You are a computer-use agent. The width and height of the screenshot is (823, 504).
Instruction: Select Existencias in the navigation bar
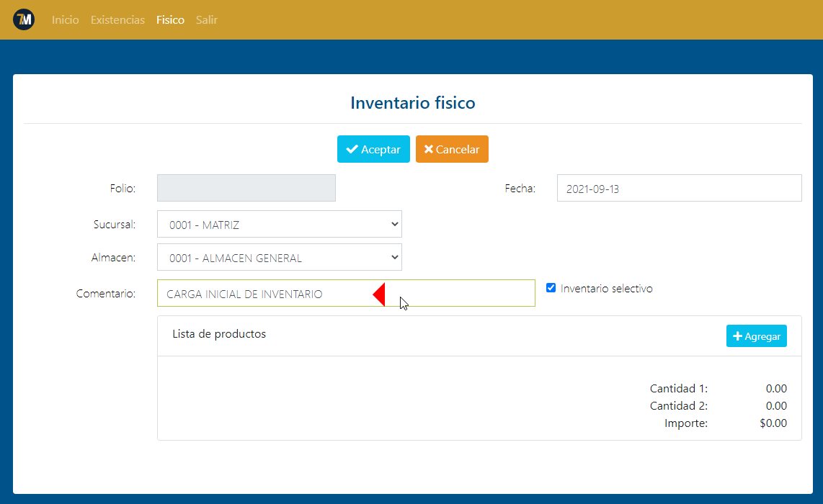coord(117,19)
